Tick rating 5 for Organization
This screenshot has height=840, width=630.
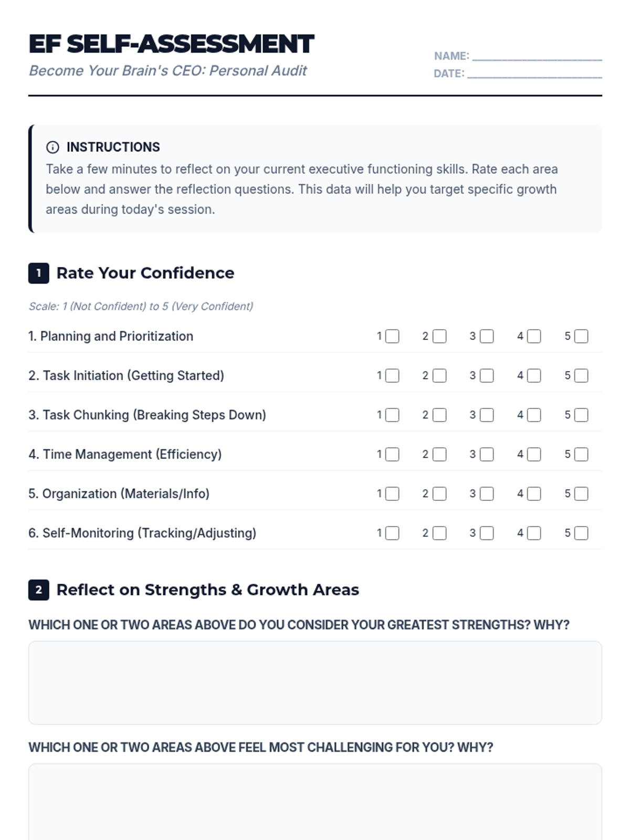point(581,493)
